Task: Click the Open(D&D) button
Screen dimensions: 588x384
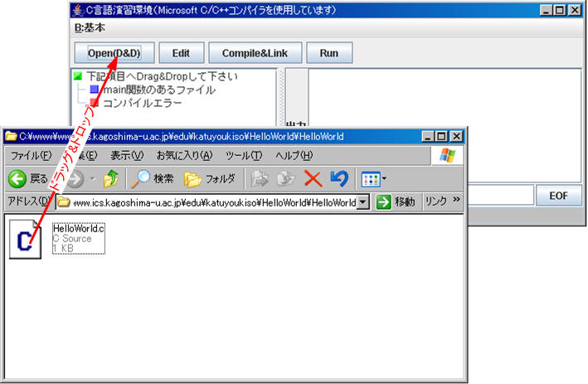Action: coord(112,53)
